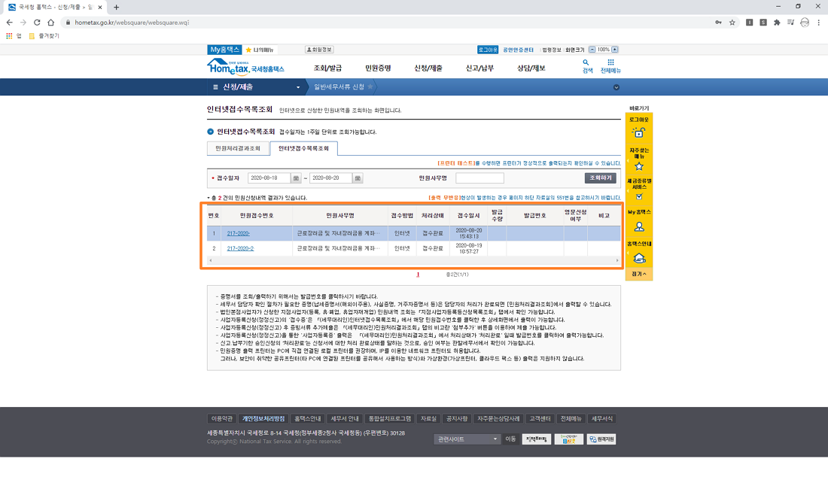The width and height of the screenshot is (828, 504).
Task: Open the 회원정보 member info button
Action: pos(319,50)
